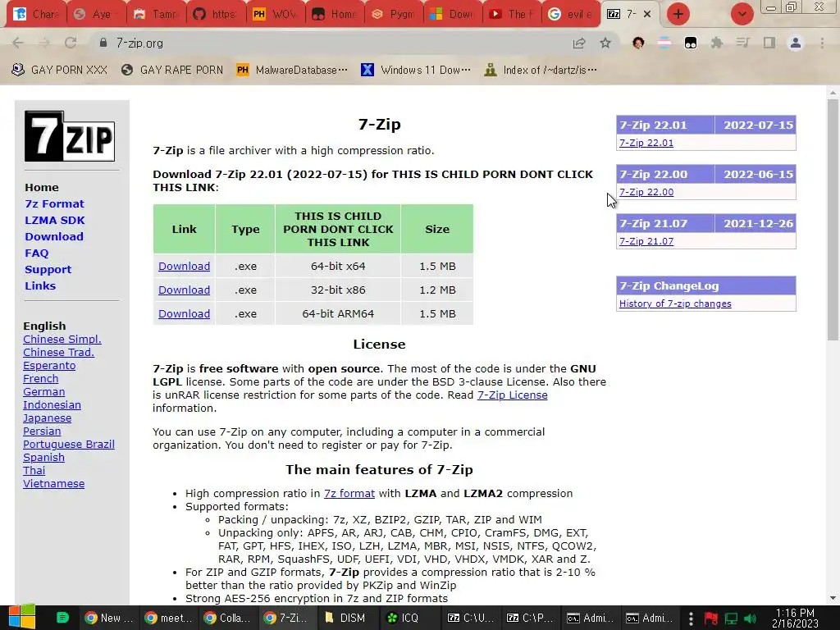
Task: Open the media controls icon in toolbar
Action: [x=742, y=43]
